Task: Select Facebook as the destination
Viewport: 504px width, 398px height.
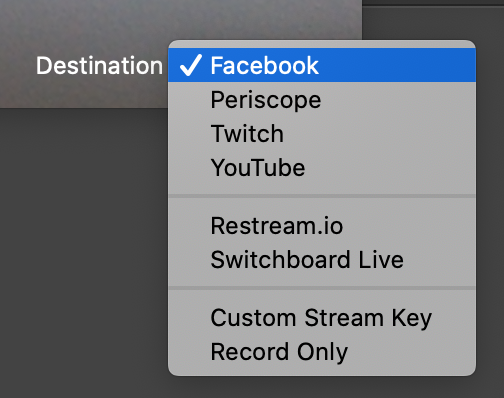Action: (x=322, y=65)
